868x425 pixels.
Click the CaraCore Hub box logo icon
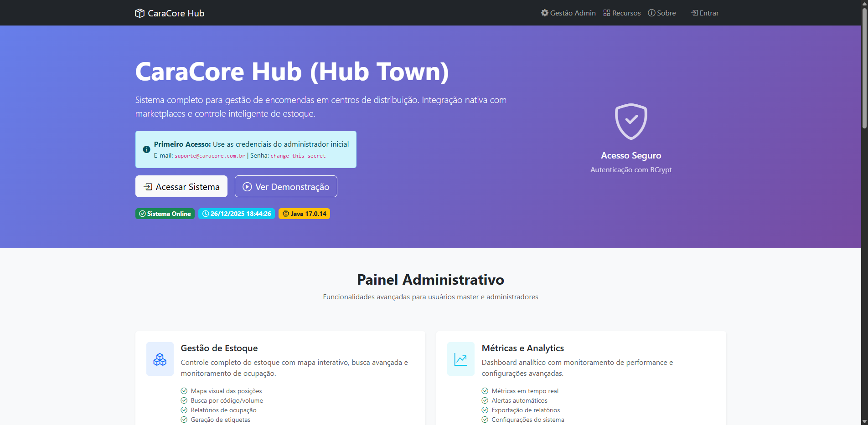(x=139, y=13)
